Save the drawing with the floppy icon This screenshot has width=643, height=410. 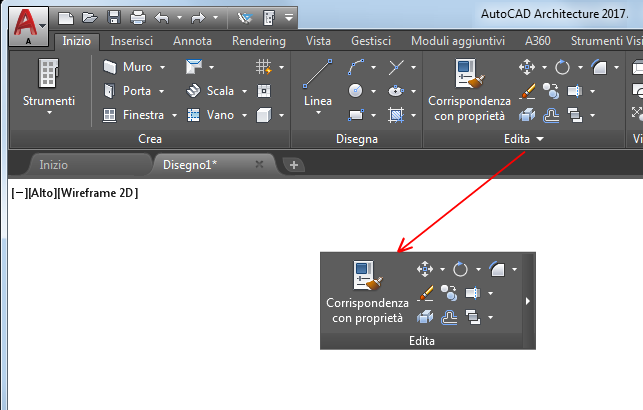(x=114, y=18)
